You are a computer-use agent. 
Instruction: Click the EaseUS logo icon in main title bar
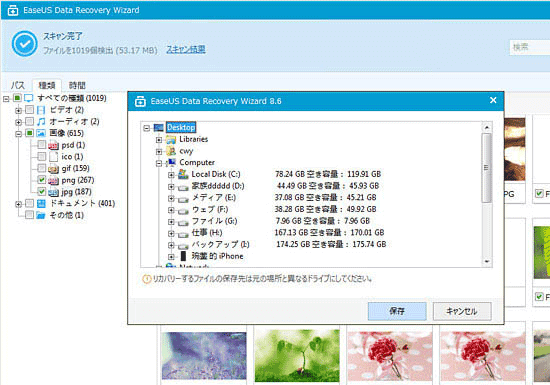[13, 10]
